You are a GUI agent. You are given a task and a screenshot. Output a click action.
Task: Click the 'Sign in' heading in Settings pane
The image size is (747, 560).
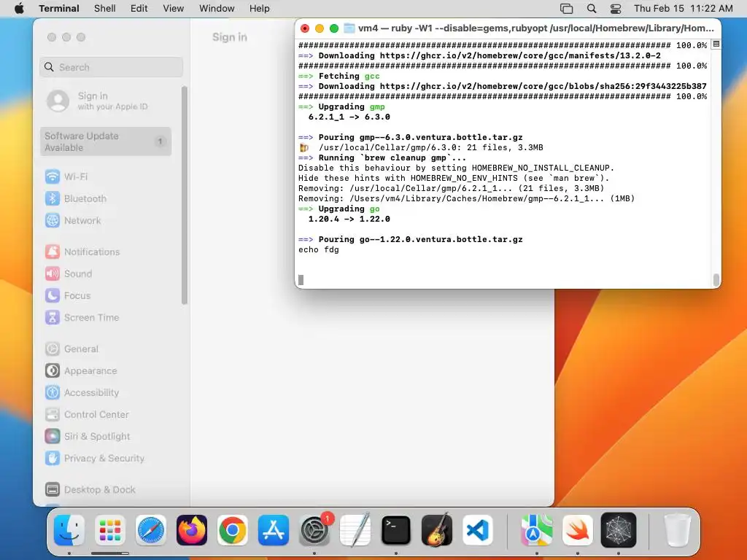click(230, 37)
